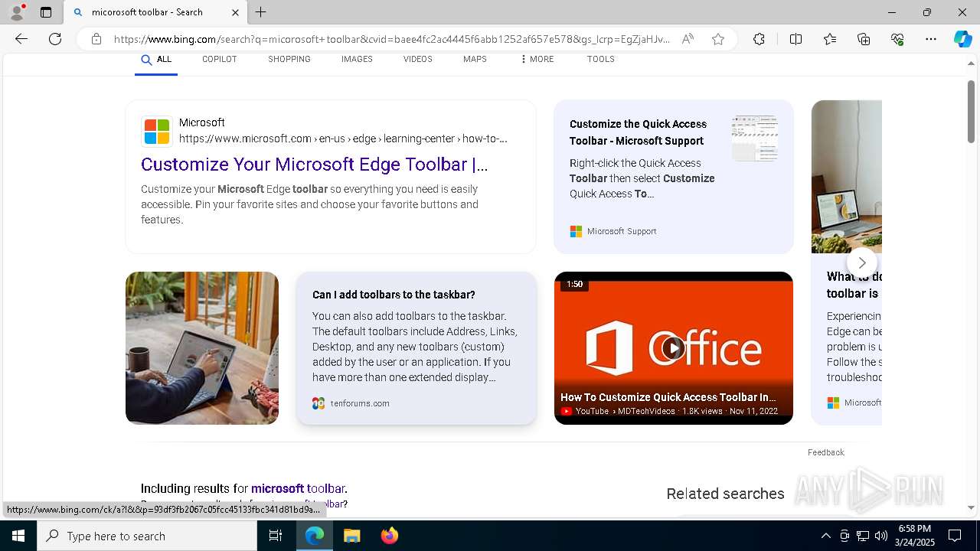Open Settings and more ellipsis menu
The height and width of the screenshot is (551, 980).
click(931, 39)
